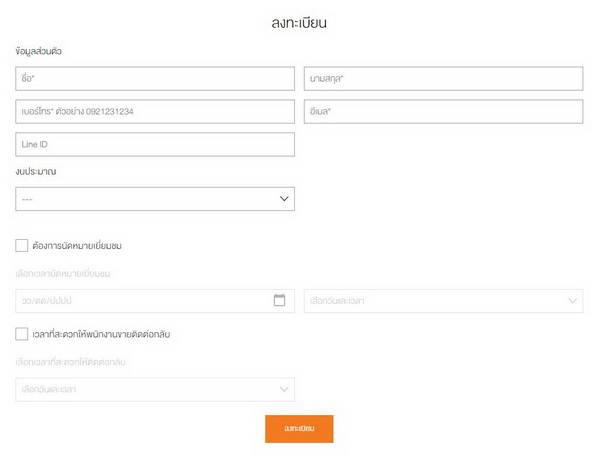
Task: Click the chevron arrow of the งบประมาณ dropdown
Action: 283,199
